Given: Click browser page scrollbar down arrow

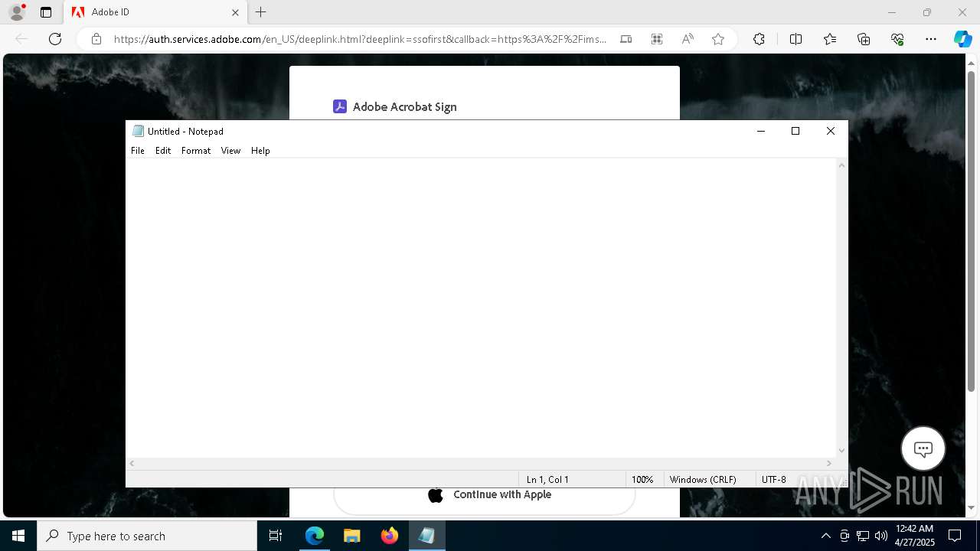Looking at the screenshot, I should click(x=972, y=507).
